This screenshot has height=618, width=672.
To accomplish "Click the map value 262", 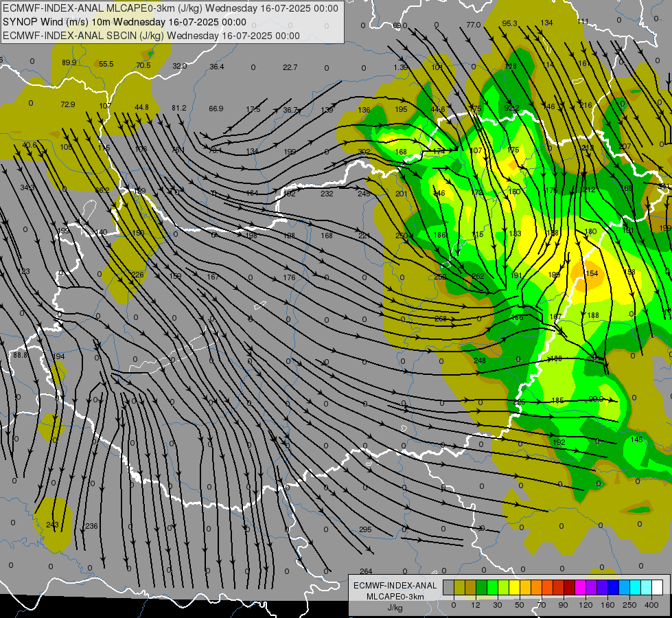I will (478, 276).
